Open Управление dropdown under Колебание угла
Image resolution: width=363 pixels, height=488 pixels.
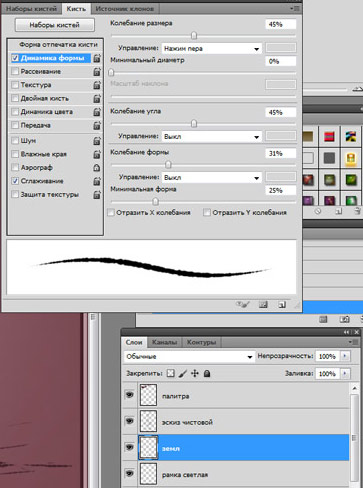pos(212,136)
